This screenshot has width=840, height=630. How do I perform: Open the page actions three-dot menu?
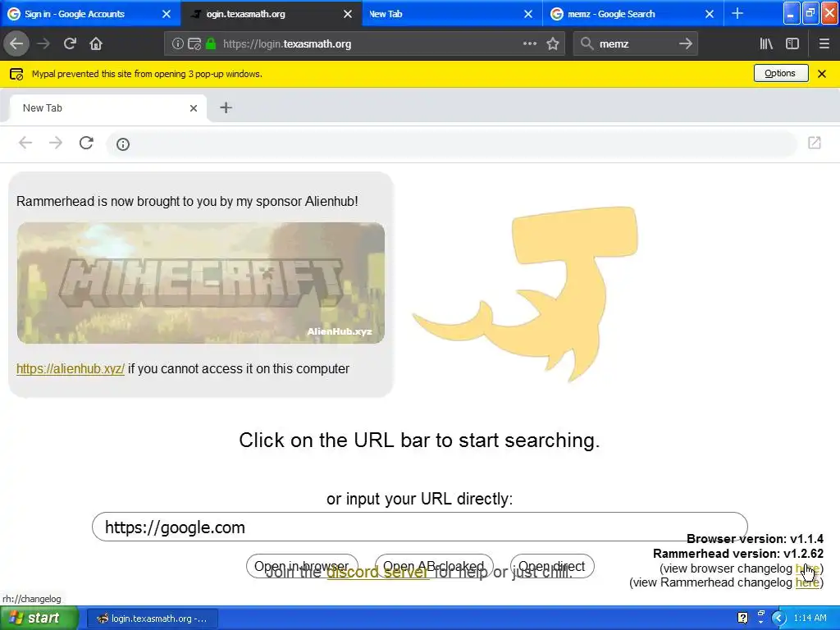point(530,44)
